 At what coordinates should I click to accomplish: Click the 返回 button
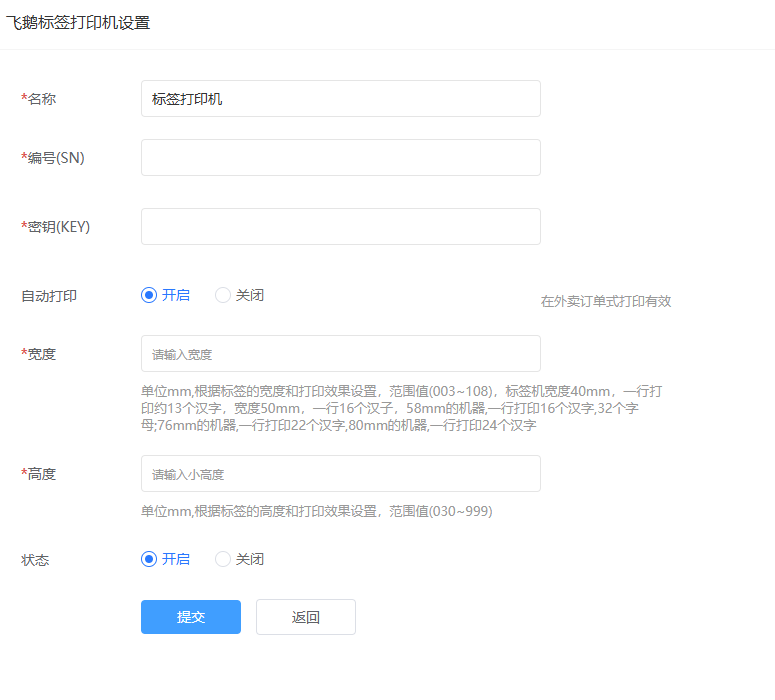(305, 617)
